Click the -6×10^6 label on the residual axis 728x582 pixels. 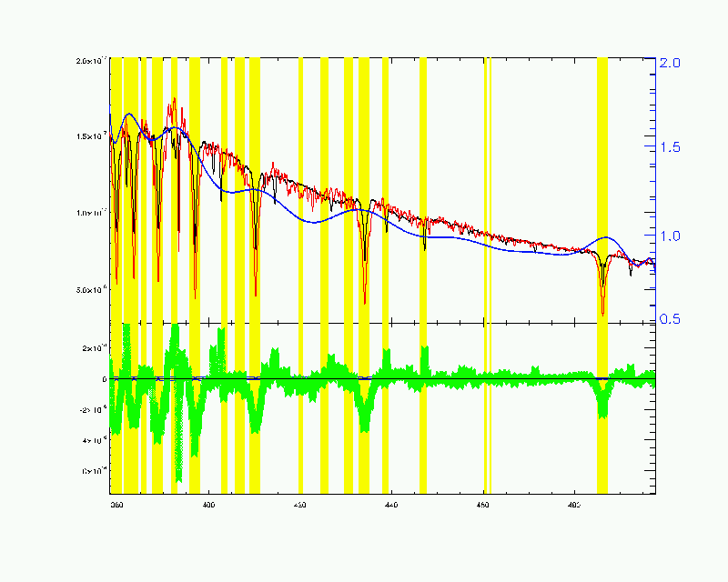coord(95,471)
